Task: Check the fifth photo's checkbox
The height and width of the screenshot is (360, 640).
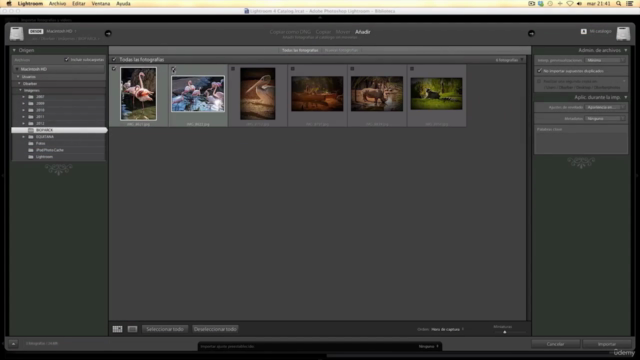Action: tap(352, 69)
